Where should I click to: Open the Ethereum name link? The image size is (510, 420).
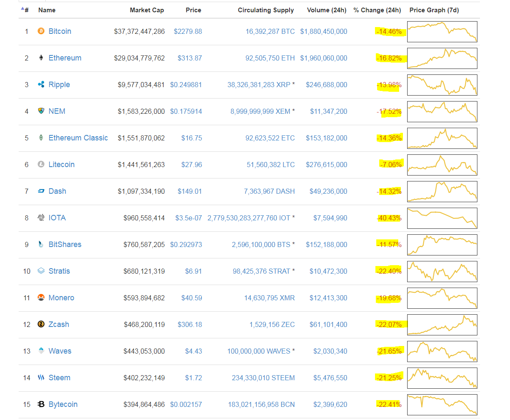65,58
